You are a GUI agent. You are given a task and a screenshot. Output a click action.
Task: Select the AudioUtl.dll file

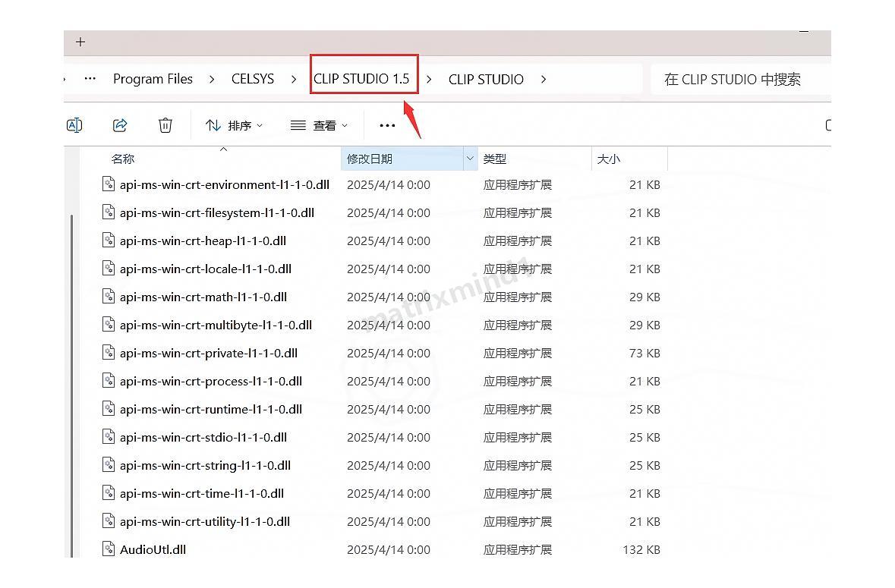point(153,550)
